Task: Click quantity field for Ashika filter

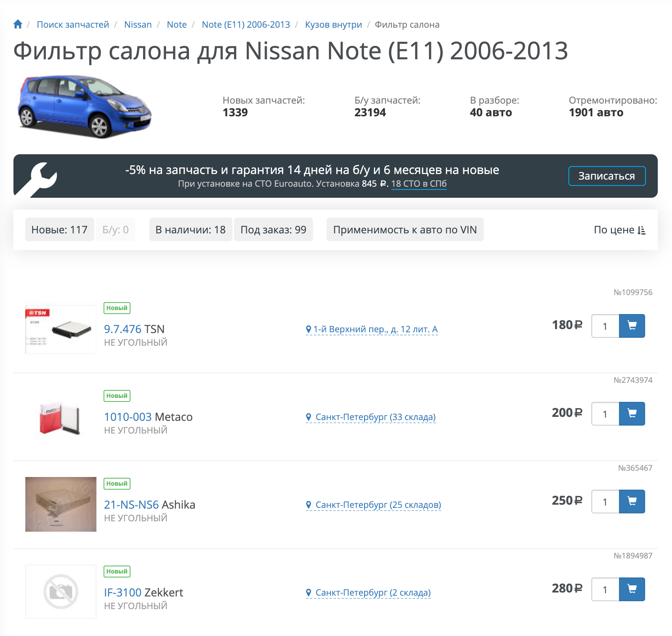Action: [x=605, y=502]
